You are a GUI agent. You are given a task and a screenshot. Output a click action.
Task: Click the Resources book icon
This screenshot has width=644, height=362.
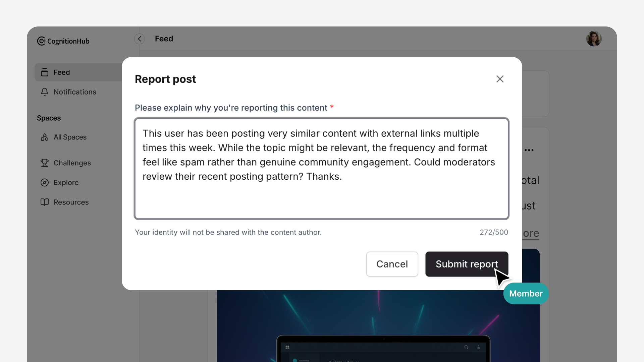[45, 202]
